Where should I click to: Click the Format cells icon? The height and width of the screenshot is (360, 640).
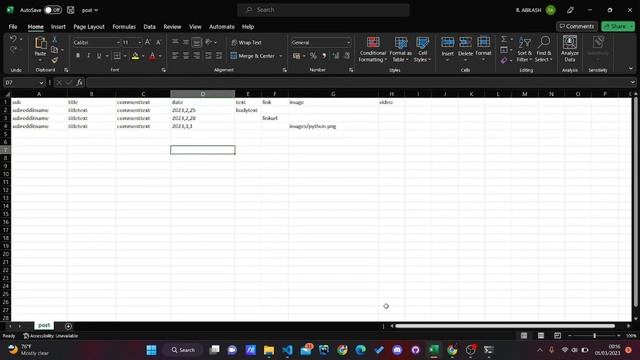(x=483, y=42)
